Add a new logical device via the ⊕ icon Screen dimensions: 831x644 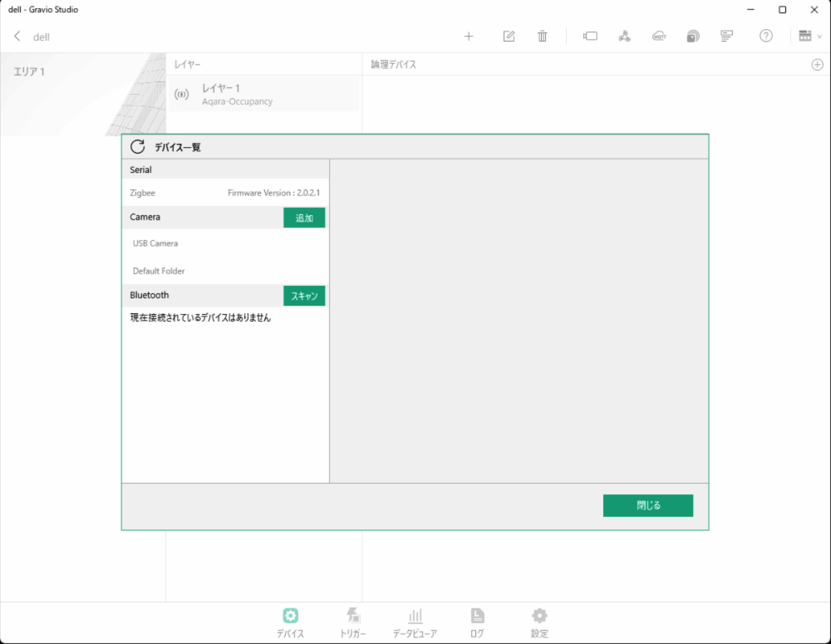click(817, 64)
